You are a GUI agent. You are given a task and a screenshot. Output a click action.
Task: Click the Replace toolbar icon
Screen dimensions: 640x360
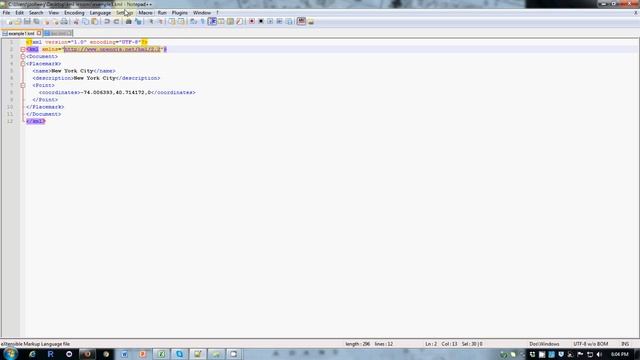click(138, 21)
